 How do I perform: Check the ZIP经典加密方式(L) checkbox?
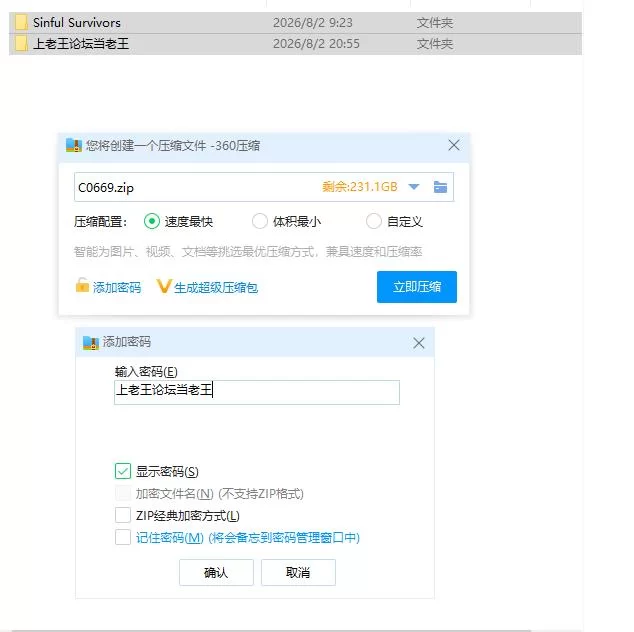click(x=123, y=516)
